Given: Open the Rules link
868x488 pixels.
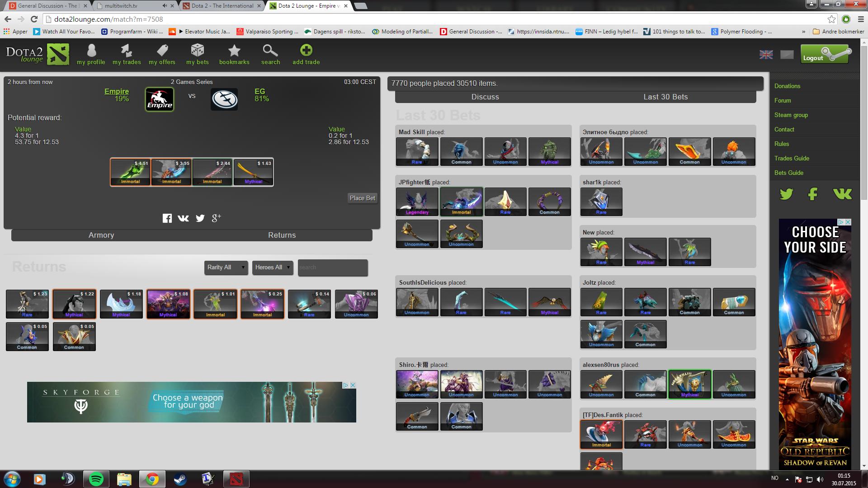Looking at the screenshot, I should (781, 144).
